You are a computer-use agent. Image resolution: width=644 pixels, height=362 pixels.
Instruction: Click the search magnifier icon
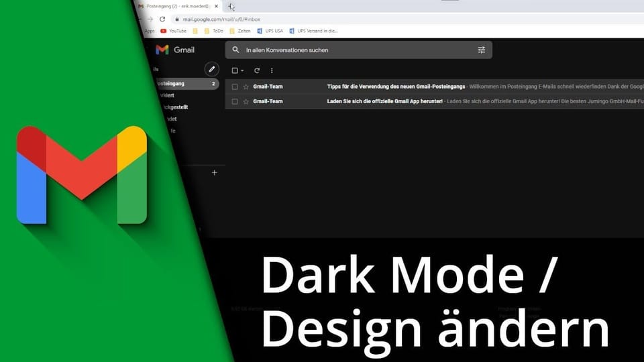[235, 50]
